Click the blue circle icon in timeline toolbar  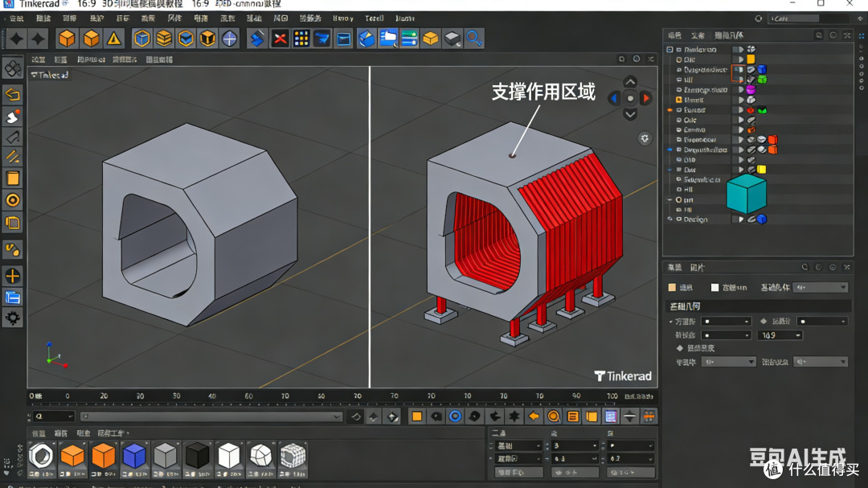(455, 416)
